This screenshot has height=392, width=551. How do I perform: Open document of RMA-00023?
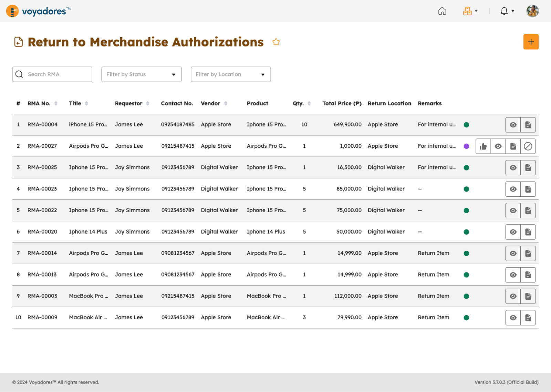(528, 189)
